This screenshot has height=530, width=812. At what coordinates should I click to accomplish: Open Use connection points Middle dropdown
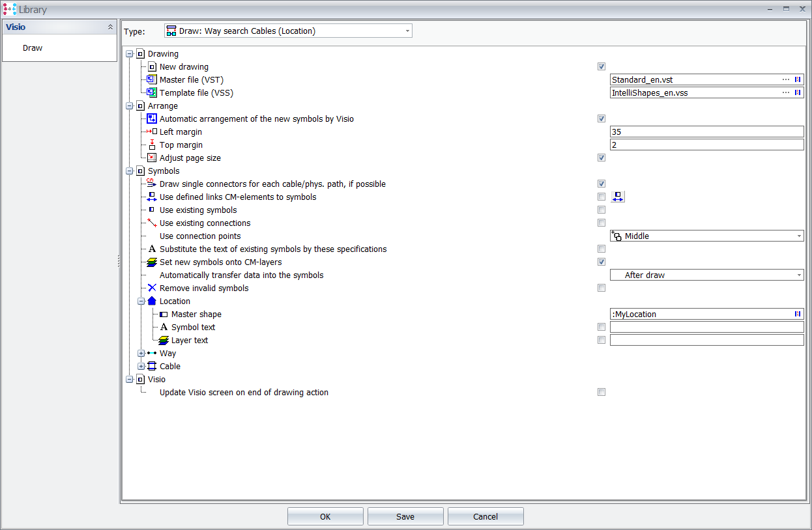707,236
